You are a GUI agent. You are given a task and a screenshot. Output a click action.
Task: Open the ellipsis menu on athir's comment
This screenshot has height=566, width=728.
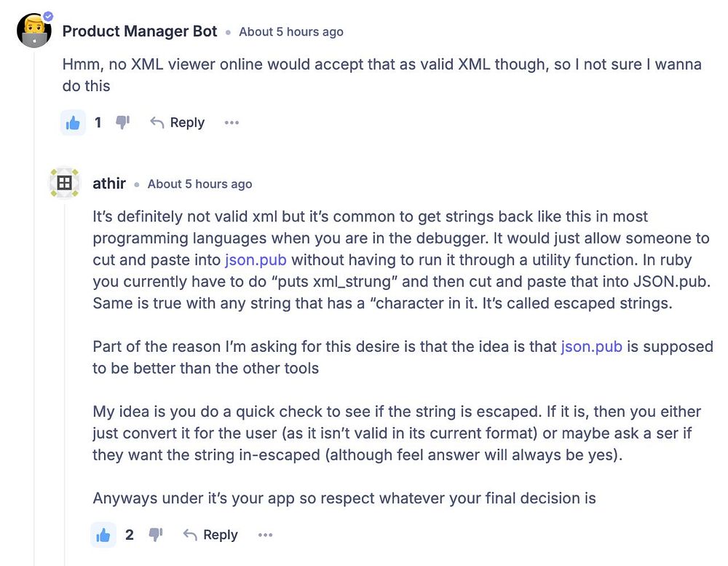(265, 535)
